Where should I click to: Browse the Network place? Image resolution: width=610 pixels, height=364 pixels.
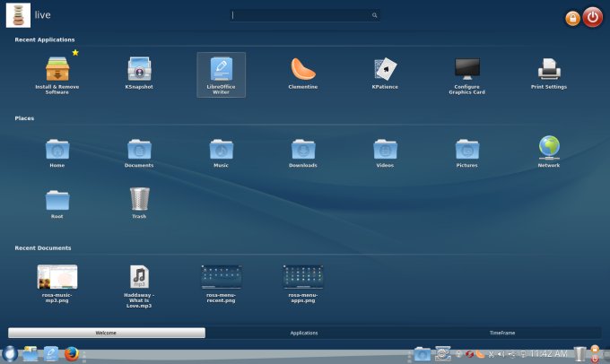point(549,148)
